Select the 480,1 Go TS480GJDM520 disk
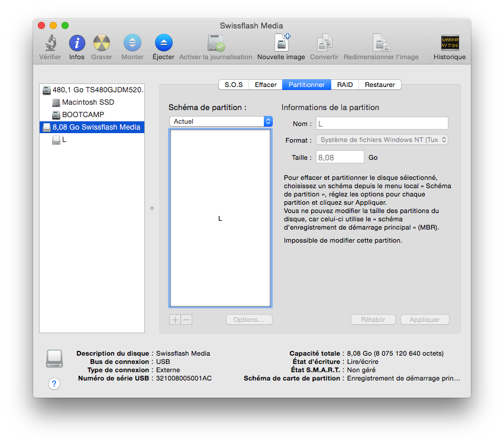Image resolution: width=504 pixels, height=445 pixels. (92, 90)
